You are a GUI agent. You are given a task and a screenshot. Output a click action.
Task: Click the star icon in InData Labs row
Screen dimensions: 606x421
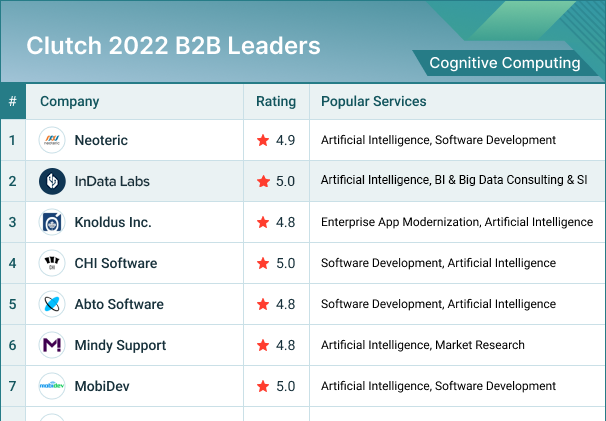tap(263, 181)
